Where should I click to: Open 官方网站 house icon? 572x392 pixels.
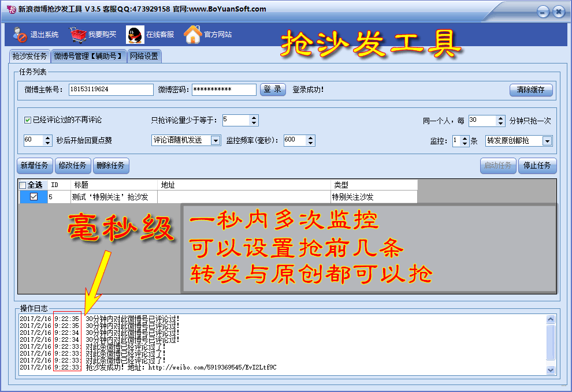tap(192, 35)
